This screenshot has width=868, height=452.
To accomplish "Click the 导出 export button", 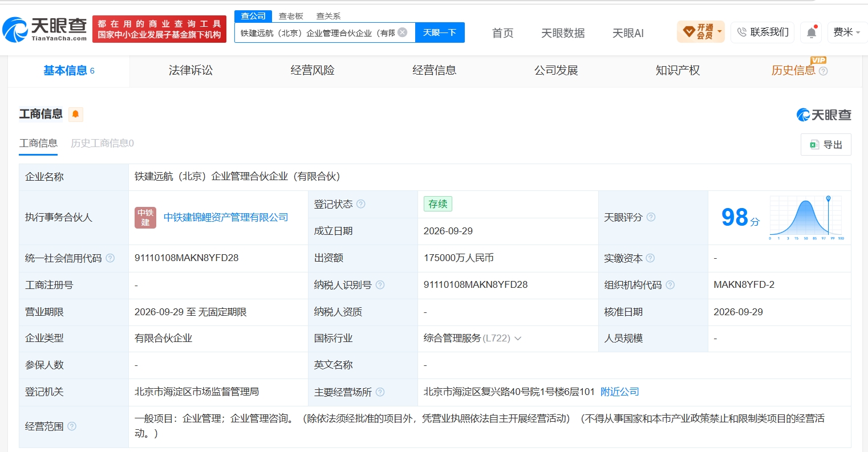I will coord(826,145).
